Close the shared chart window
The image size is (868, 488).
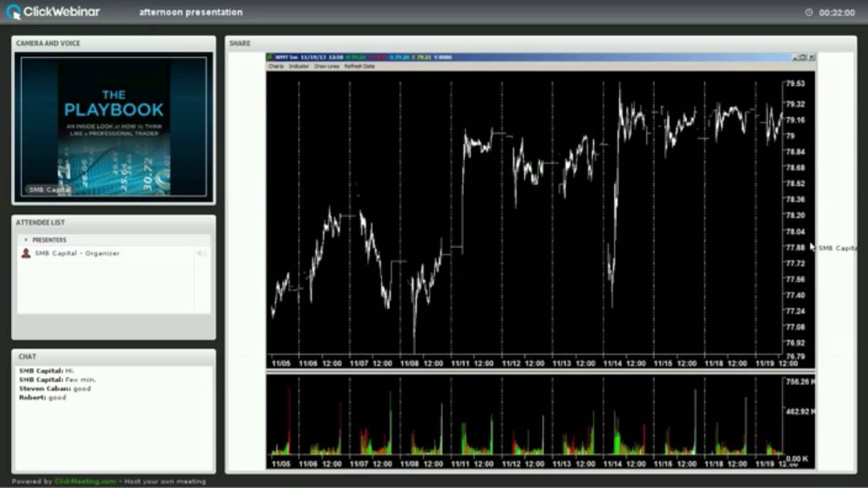coord(811,58)
